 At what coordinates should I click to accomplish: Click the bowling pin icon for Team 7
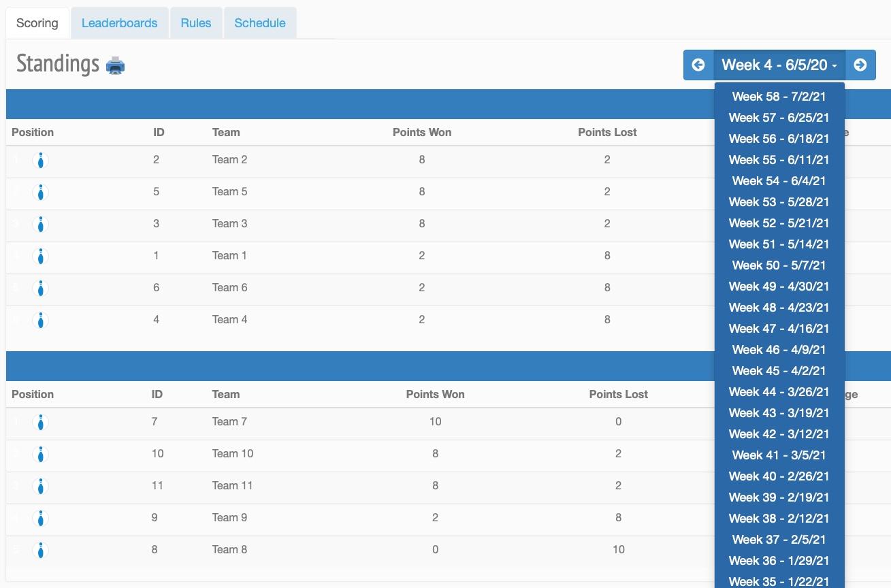point(41,423)
